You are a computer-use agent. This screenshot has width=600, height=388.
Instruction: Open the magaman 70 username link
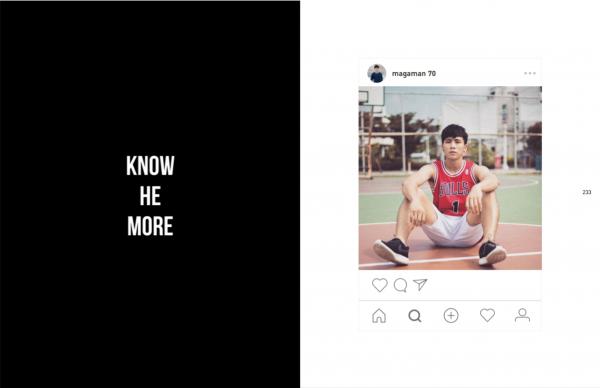click(414, 73)
